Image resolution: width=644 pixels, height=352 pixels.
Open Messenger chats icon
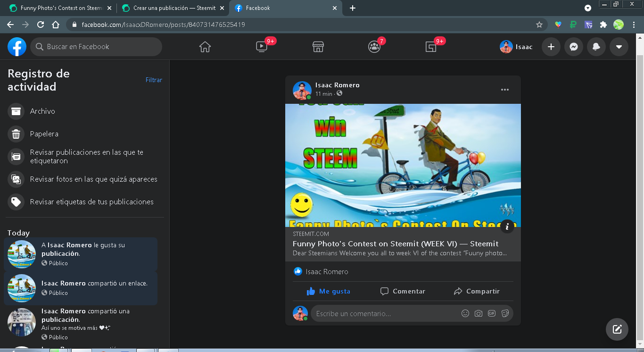(x=574, y=47)
